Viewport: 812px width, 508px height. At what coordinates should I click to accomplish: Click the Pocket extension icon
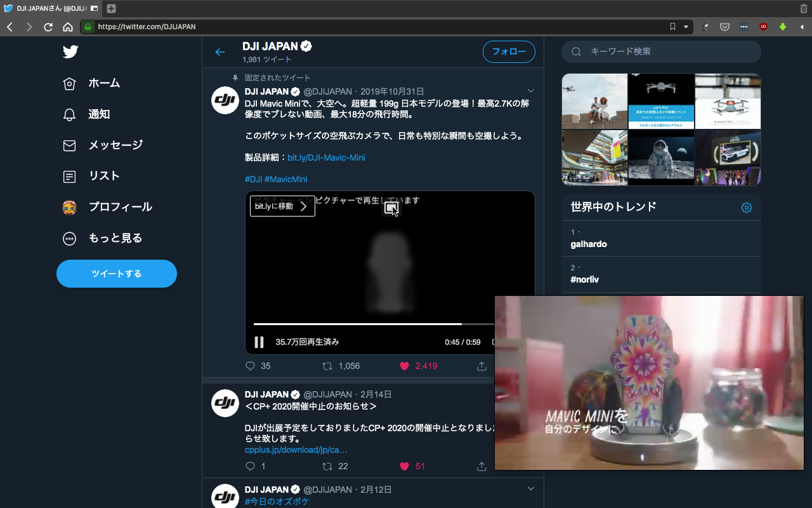click(x=724, y=27)
